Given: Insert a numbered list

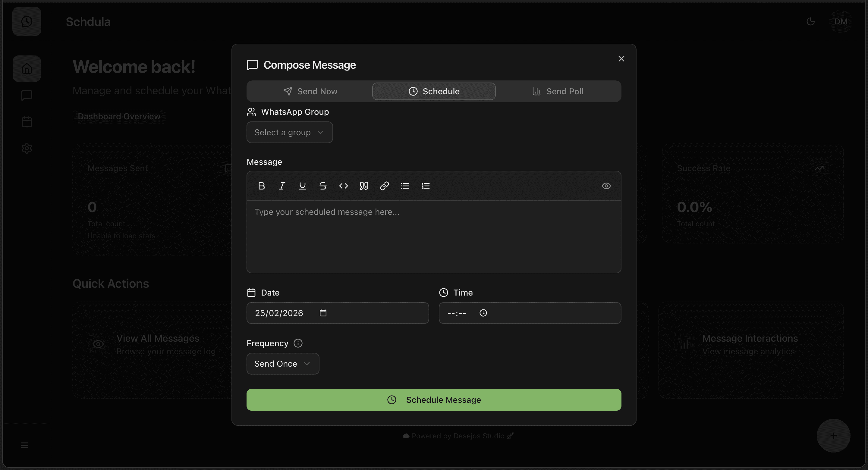Looking at the screenshot, I should pos(426,186).
